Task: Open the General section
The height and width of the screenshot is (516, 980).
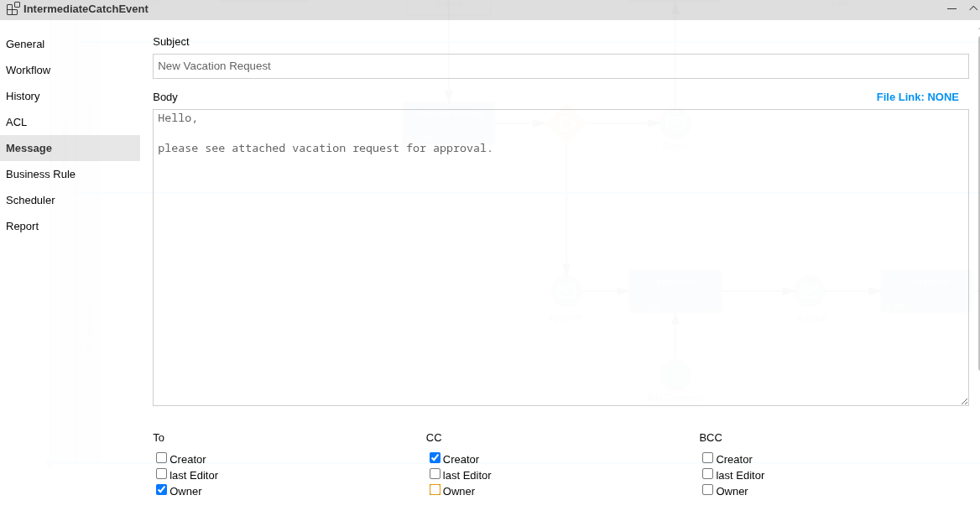Action: click(x=25, y=44)
